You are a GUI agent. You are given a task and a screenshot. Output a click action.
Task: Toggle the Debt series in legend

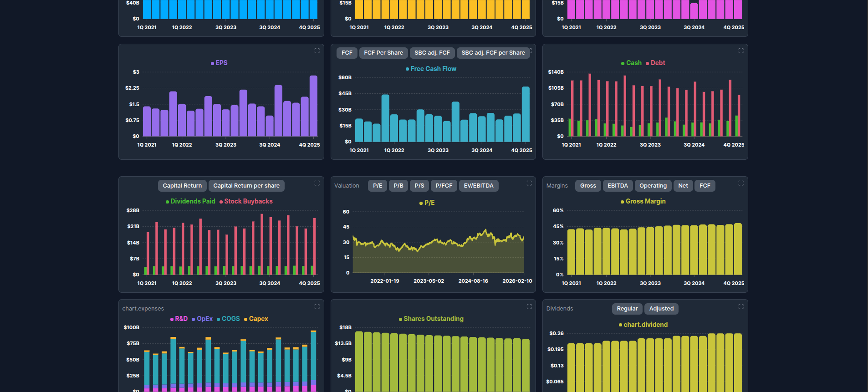(657, 63)
